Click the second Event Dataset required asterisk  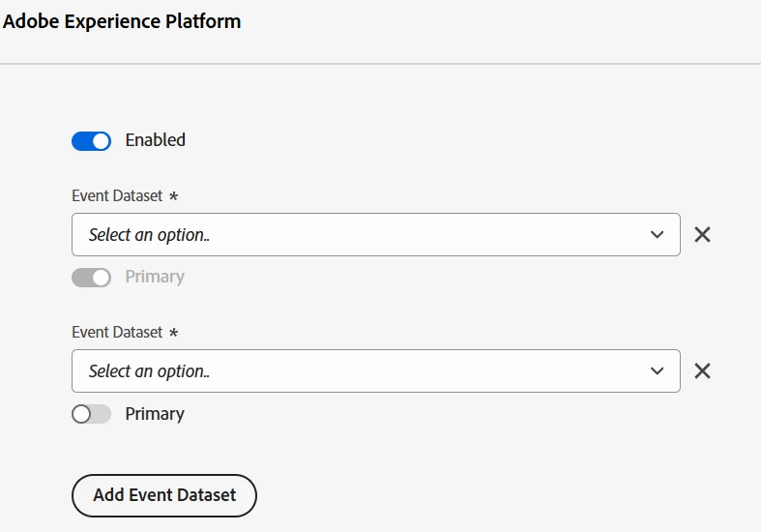(173, 333)
